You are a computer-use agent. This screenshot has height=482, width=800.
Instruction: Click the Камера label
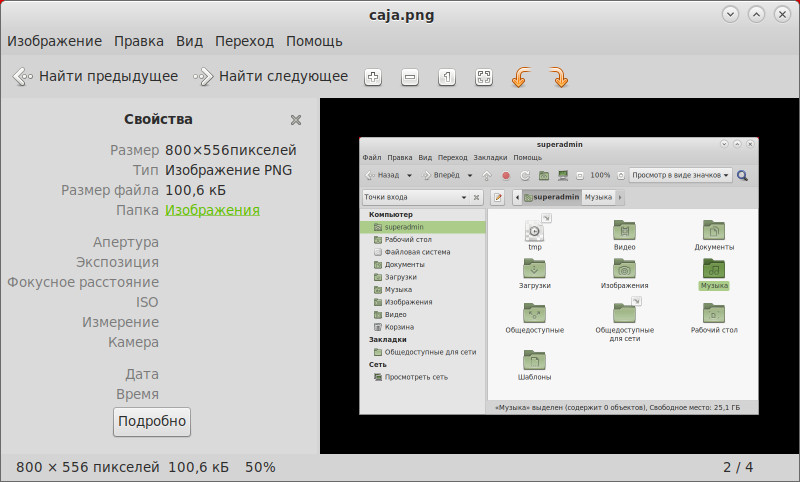click(x=133, y=342)
